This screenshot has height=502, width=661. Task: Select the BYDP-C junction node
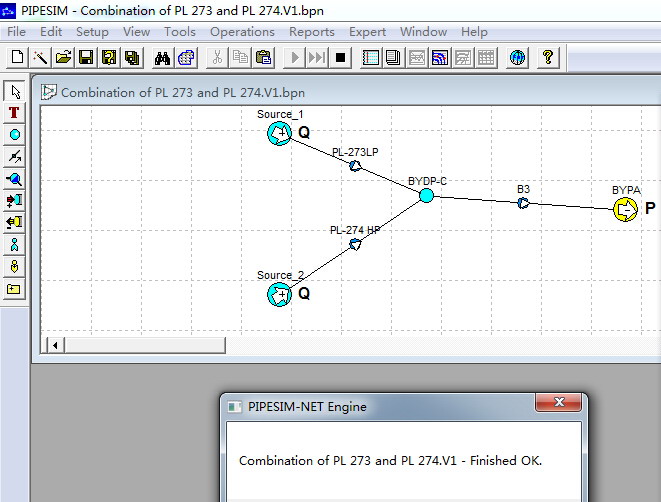[x=427, y=196]
